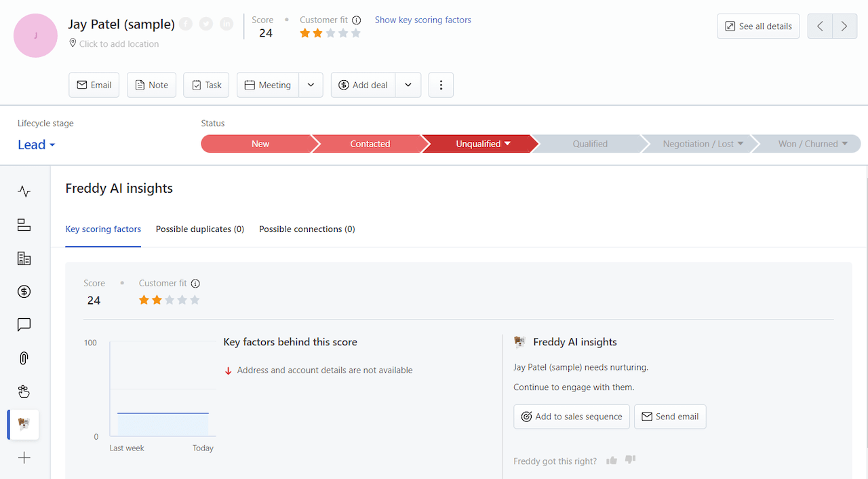Expand the Meeting dropdown arrow
This screenshot has width=868, height=479.
[x=311, y=85]
